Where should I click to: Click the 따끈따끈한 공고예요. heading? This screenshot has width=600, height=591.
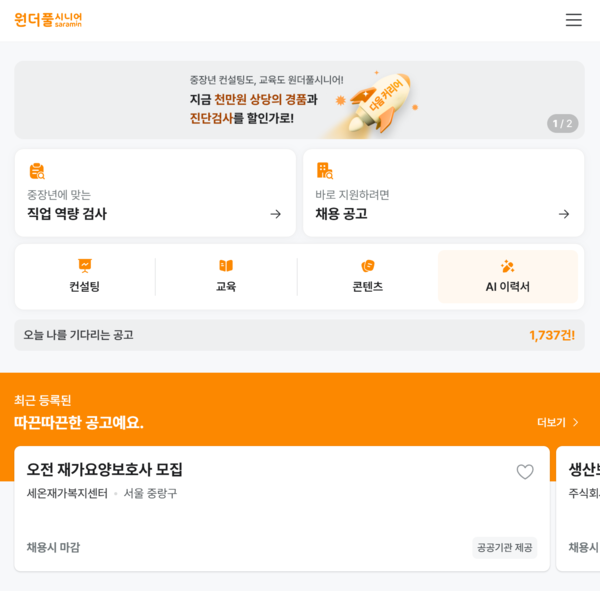pyautogui.click(x=79, y=423)
